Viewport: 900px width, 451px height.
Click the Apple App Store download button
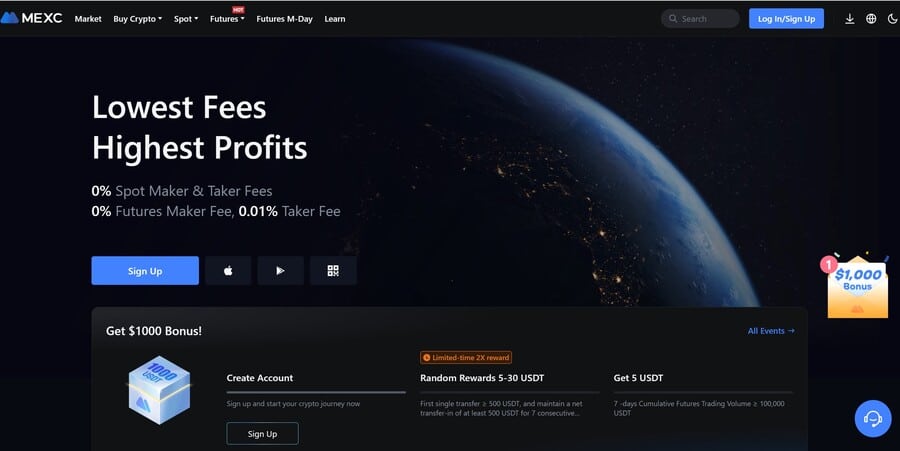pos(228,271)
